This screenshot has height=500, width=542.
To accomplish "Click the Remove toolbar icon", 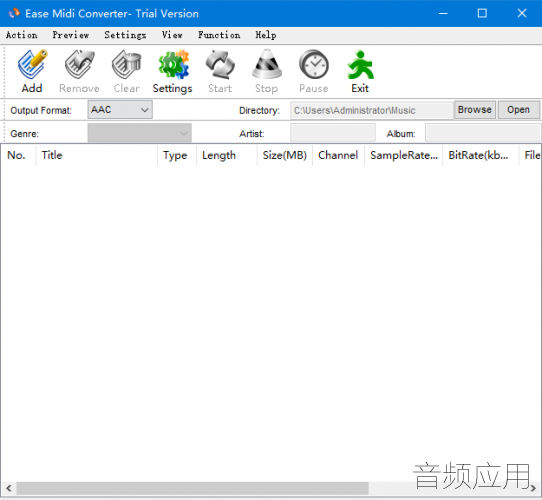I will click(80, 64).
